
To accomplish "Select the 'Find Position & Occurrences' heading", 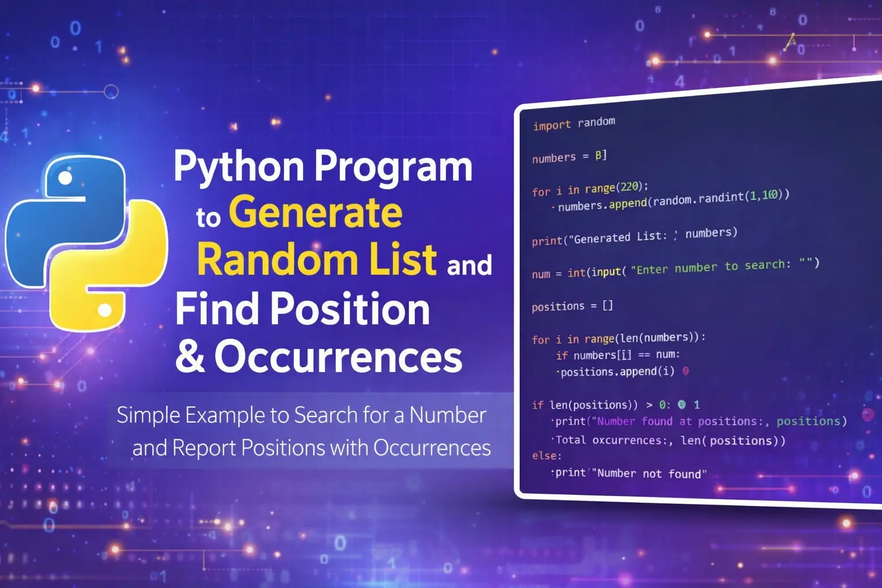I will point(304,333).
